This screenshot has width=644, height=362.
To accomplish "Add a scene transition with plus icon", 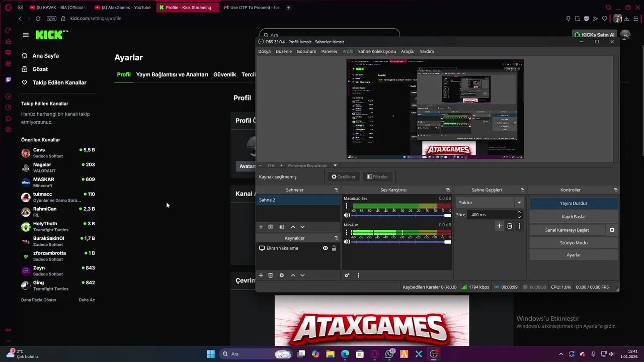I will tap(499, 226).
